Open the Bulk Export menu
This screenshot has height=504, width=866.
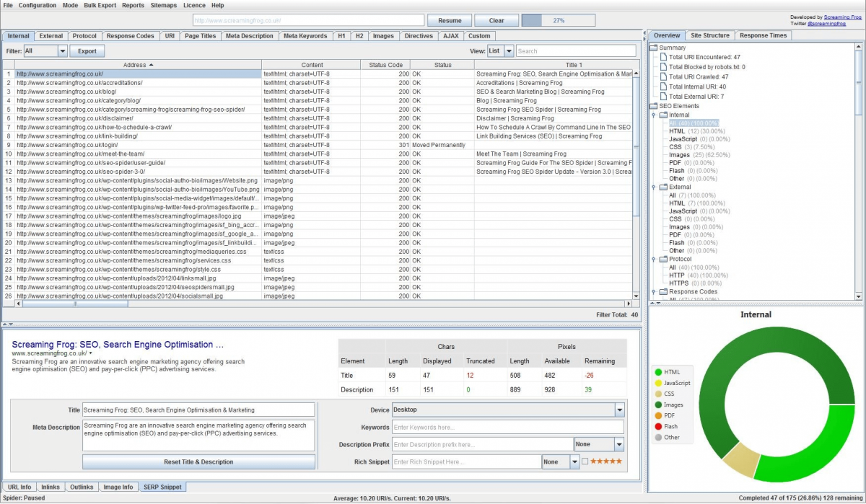point(100,5)
